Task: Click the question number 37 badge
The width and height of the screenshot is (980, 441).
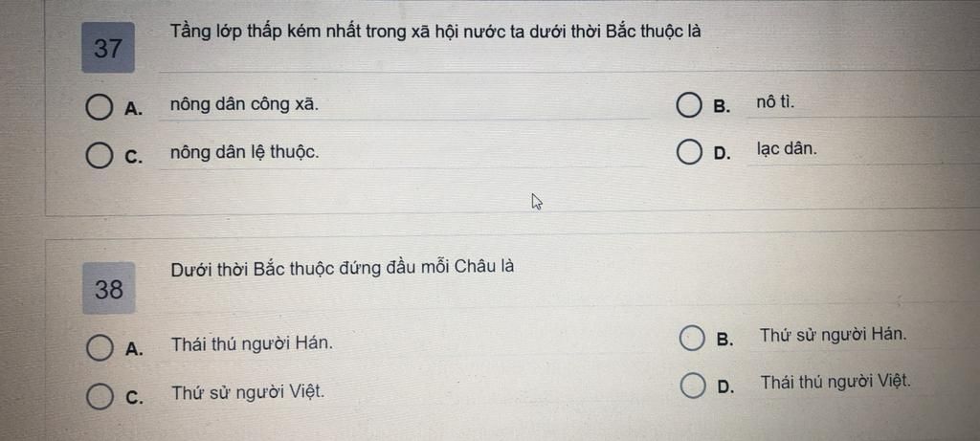Action: coord(108,48)
